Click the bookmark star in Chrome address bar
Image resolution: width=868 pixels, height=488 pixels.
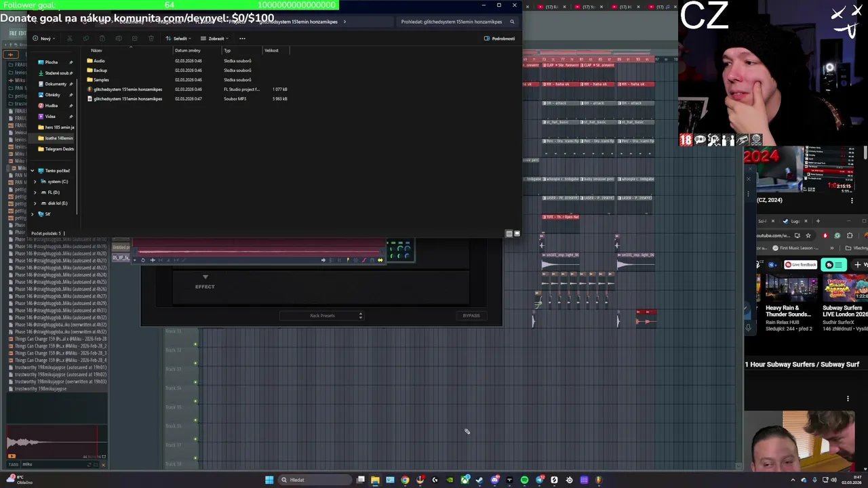tap(808, 235)
